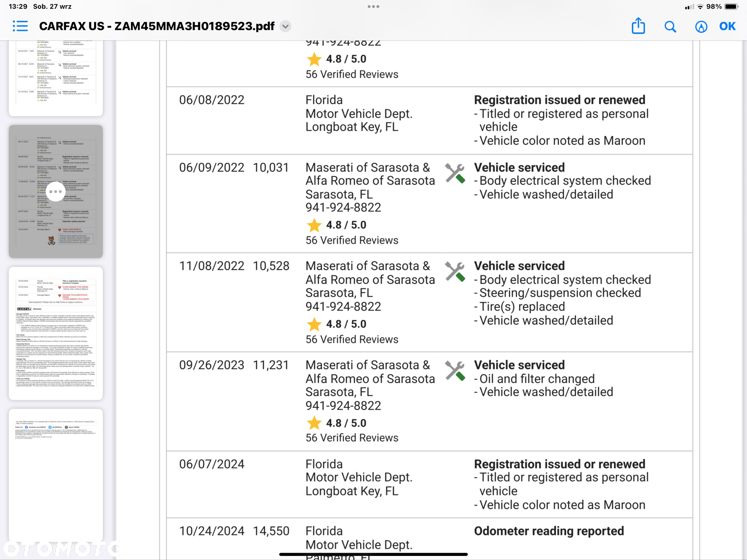Open the three-dot multitasking menu at top
Viewport: 747px width, 560px height.
coord(373,7)
